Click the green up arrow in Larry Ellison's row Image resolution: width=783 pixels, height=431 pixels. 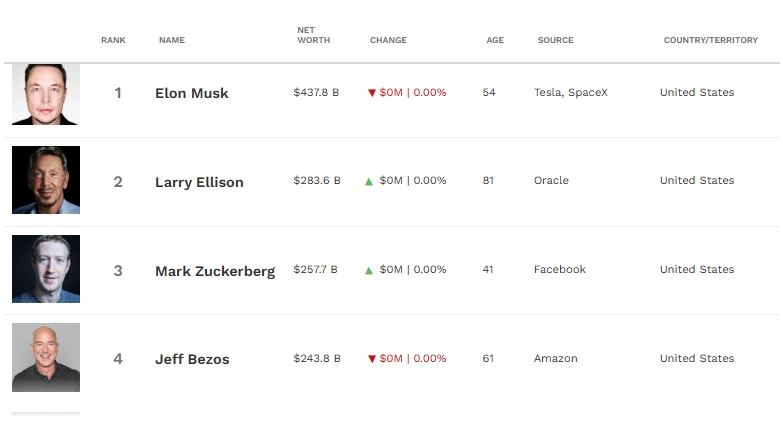[x=369, y=182]
